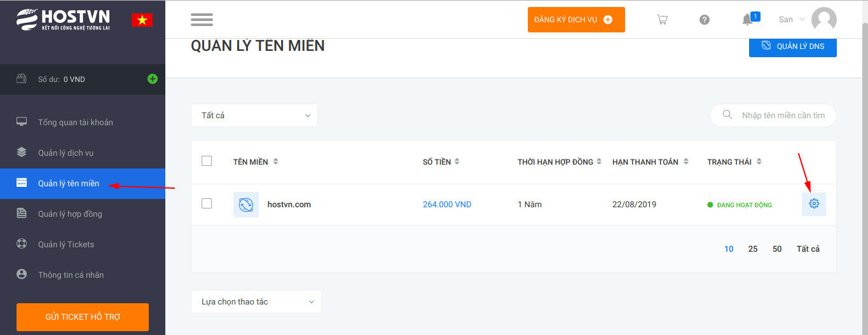Click the help question mark icon
This screenshot has height=335, width=868.
pos(705,20)
